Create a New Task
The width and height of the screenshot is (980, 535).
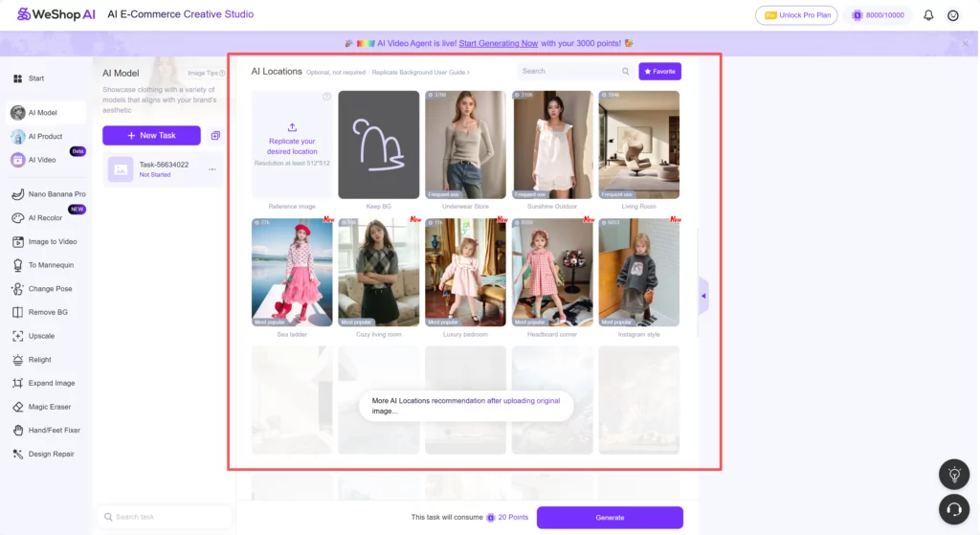(151, 136)
